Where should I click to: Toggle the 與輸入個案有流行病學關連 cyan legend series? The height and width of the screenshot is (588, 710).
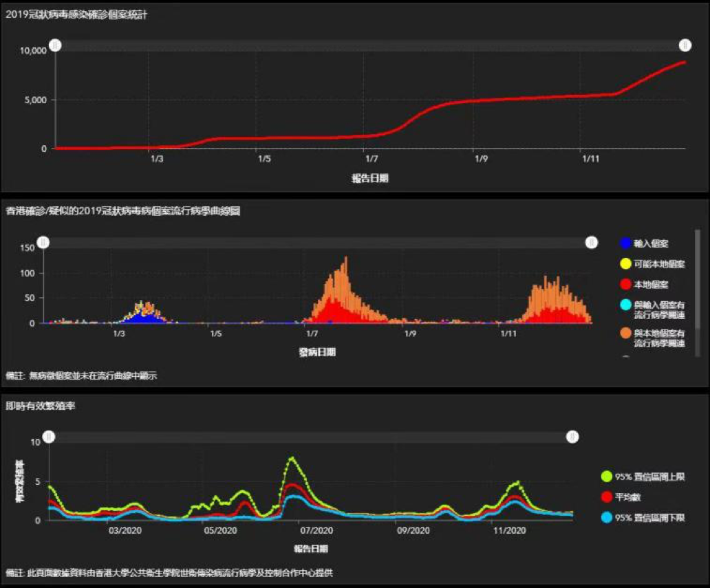[x=625, y=304]
